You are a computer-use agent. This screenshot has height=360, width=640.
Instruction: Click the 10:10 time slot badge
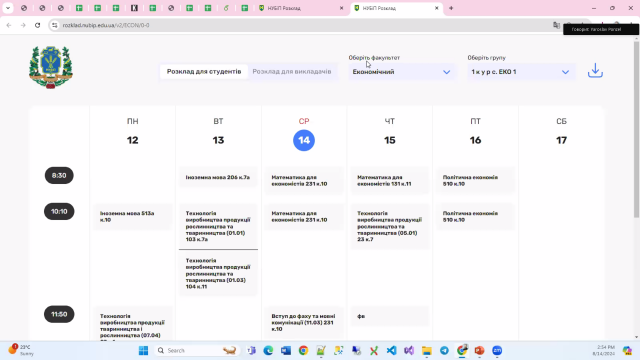click(59, 211)
